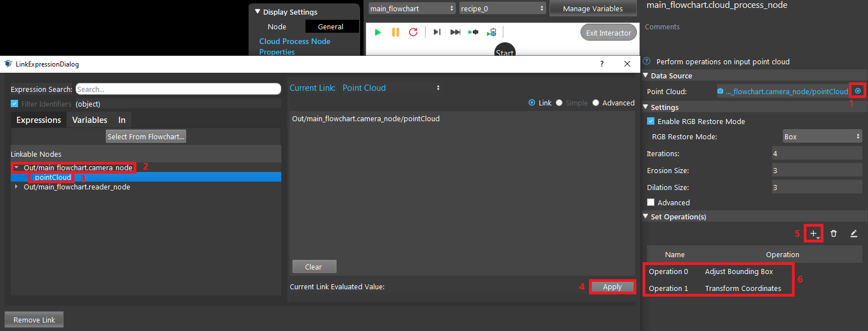Expand the Out/main_flowchart.reader_node tree arrow

click(x=16, y=187)
